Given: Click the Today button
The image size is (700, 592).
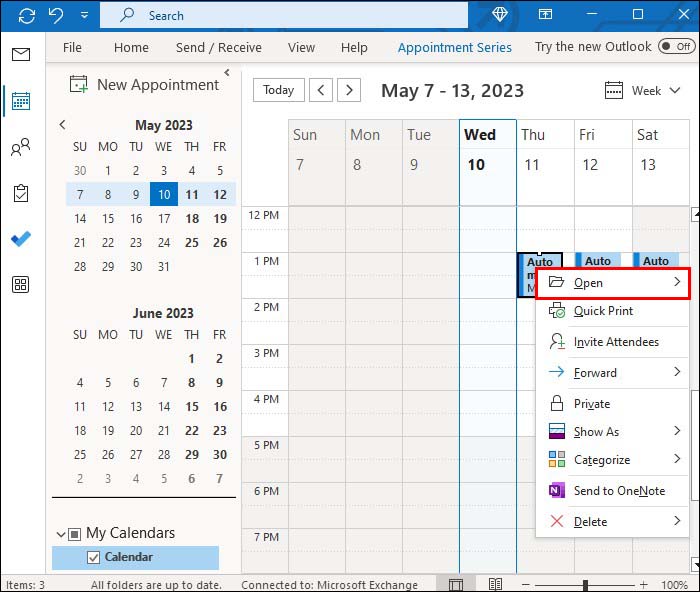Looking at the screenshot, I should pyautogui.click(x=279, y=90).
